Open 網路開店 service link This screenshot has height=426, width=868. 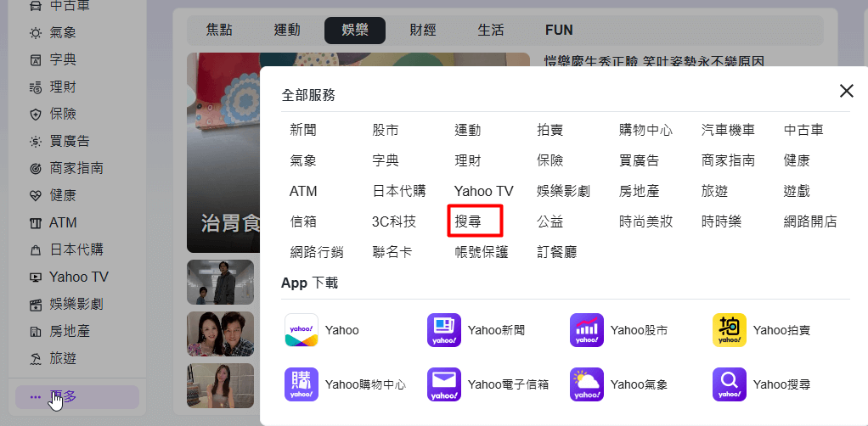810,222
